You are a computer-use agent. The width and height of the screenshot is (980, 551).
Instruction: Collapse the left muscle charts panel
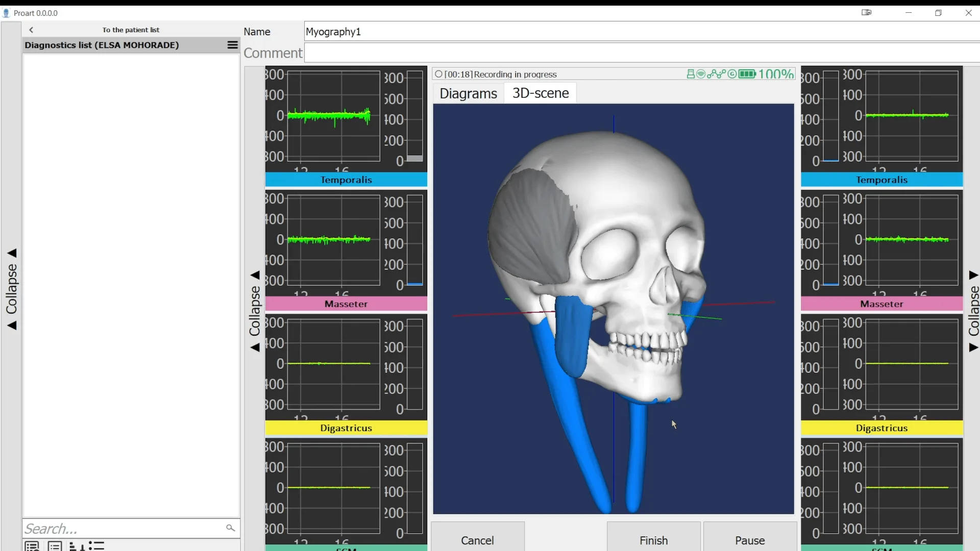[255, 311]
